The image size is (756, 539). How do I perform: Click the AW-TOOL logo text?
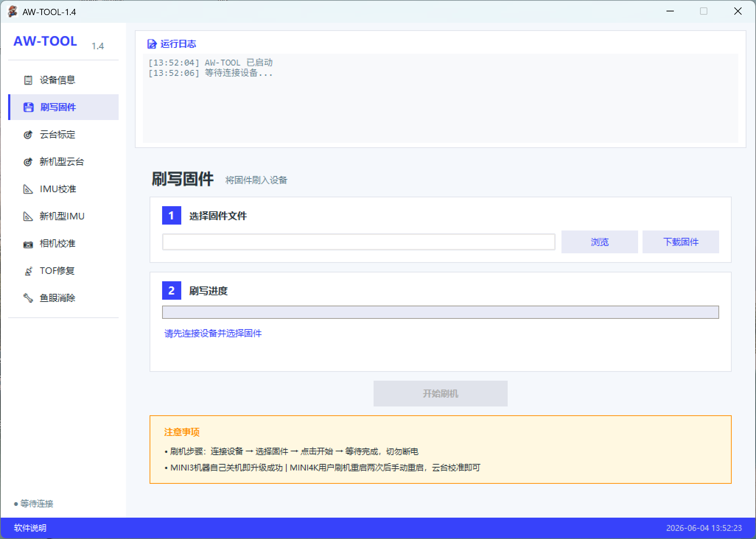coord(45,41)
